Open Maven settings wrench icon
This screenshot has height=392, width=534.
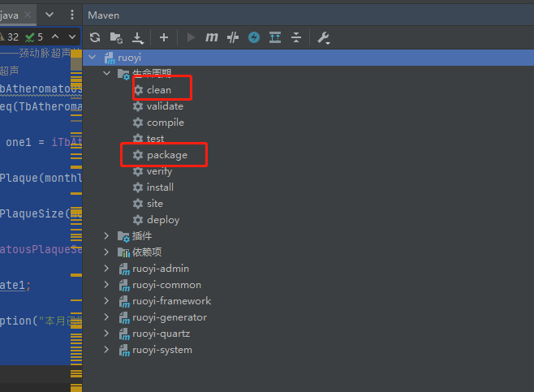click(323, 38)
